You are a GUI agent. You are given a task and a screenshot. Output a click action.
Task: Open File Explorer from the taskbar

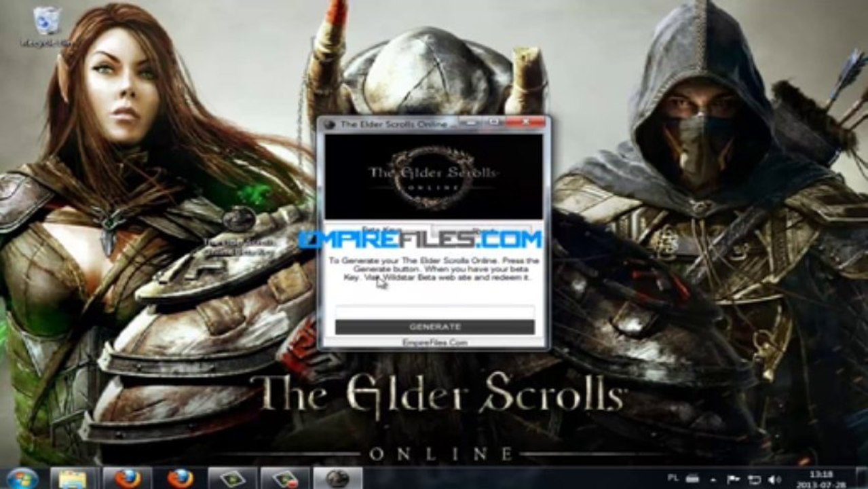click(73, 478)
